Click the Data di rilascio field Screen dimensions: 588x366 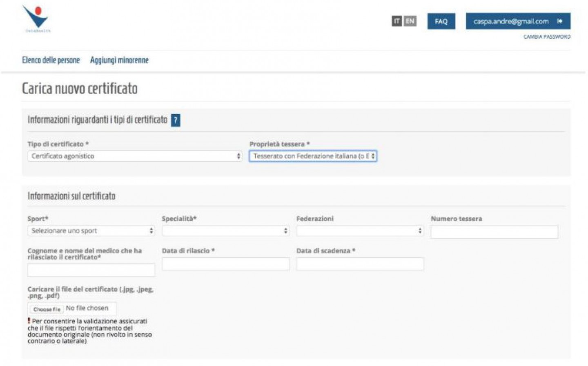click(x=225, y=264)
